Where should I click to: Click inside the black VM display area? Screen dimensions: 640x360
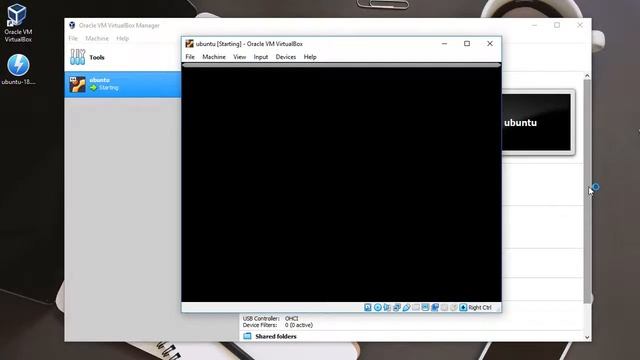point(341,184)
